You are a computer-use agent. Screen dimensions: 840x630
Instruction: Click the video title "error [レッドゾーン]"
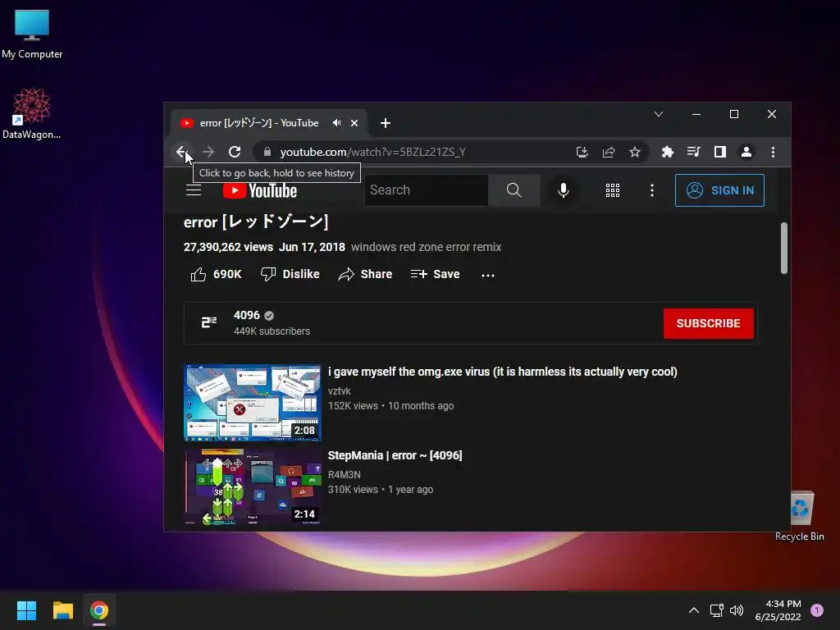(256, 221)
